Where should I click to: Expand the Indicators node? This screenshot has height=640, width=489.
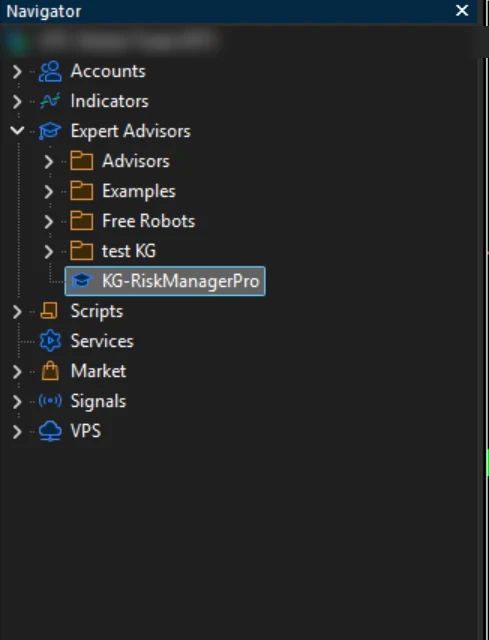pyautogui.click(x=17, y=102)
